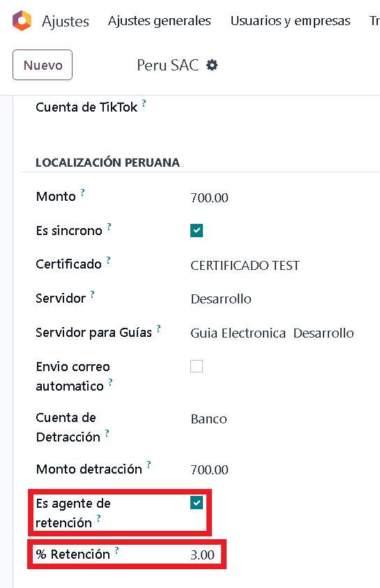This screenshot has width=380, height=588.
Task: Open the gear actions menu beside Peru SAC
Action: (212, 66)
